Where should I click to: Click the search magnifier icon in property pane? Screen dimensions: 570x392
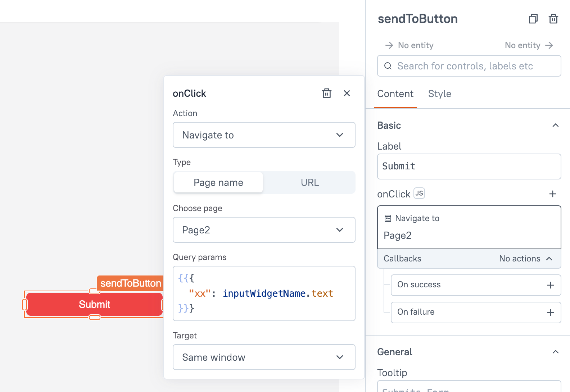click(388, 66)
